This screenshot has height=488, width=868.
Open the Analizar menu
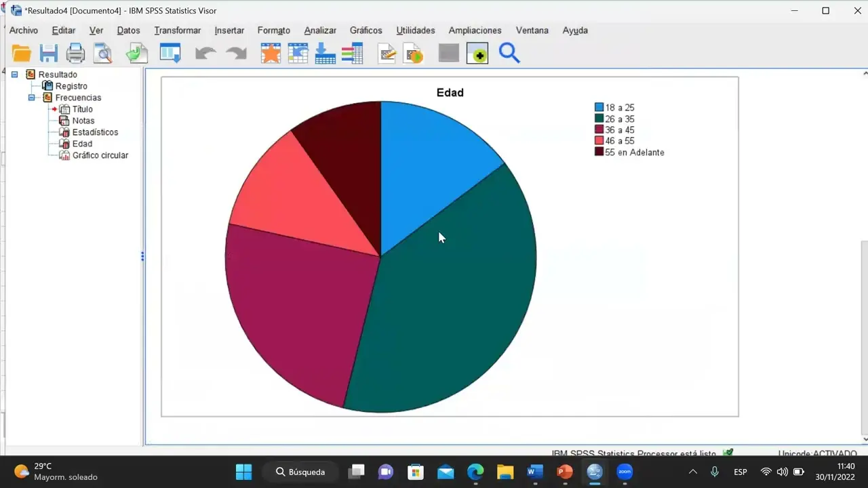coord(319,30)
